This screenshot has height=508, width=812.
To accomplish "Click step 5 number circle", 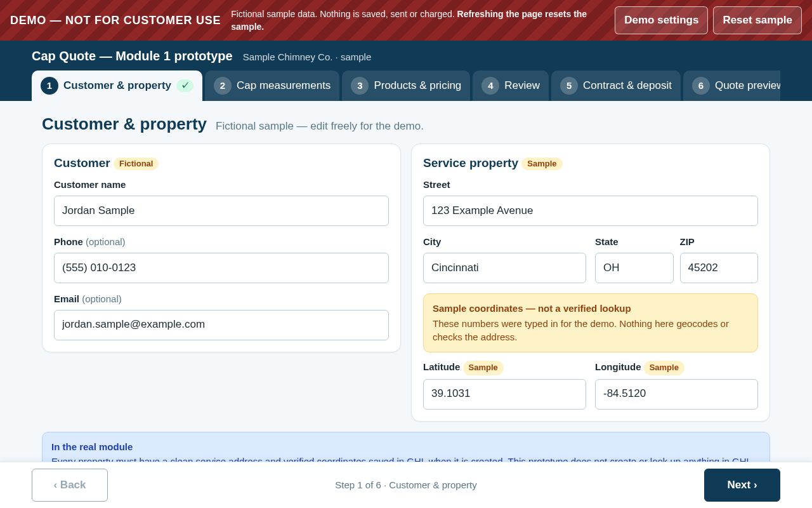I will coord(569,86).
